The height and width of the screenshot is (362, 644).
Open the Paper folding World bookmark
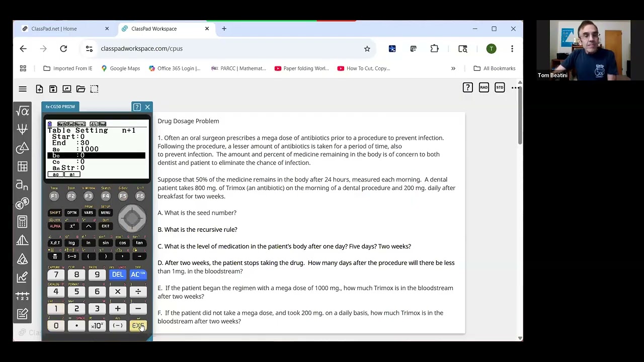pos(301,68)
